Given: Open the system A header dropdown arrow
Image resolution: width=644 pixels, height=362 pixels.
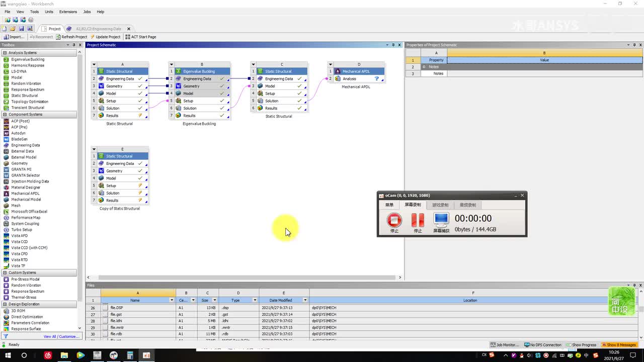Looking at the screenshot, I should click(x=94, y=64).
